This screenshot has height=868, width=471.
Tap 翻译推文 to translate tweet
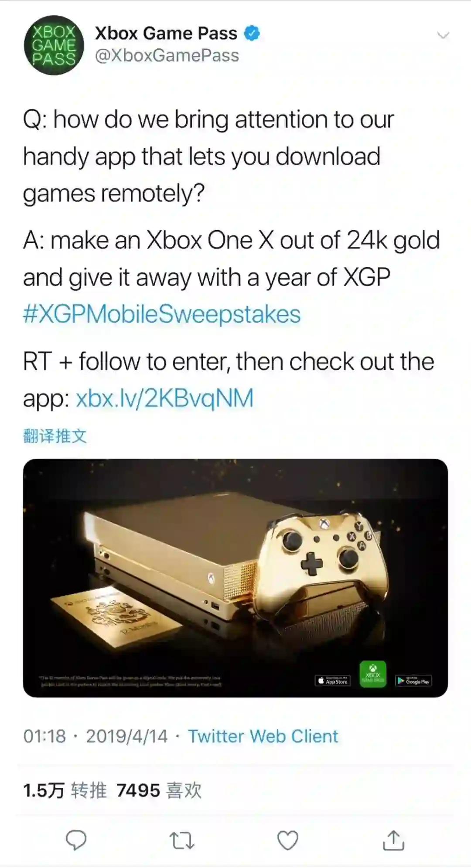point(55,436)
